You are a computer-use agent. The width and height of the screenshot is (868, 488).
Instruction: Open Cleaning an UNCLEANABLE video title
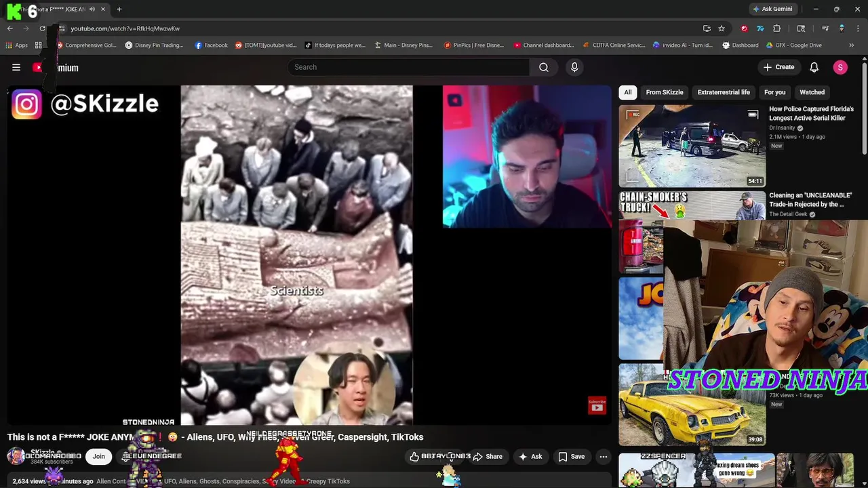810,199
